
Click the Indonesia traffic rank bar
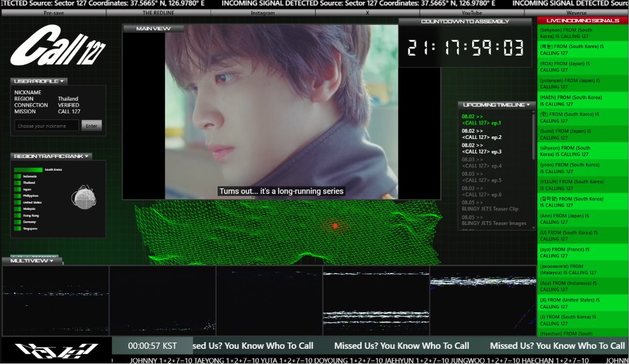(17, 176)
